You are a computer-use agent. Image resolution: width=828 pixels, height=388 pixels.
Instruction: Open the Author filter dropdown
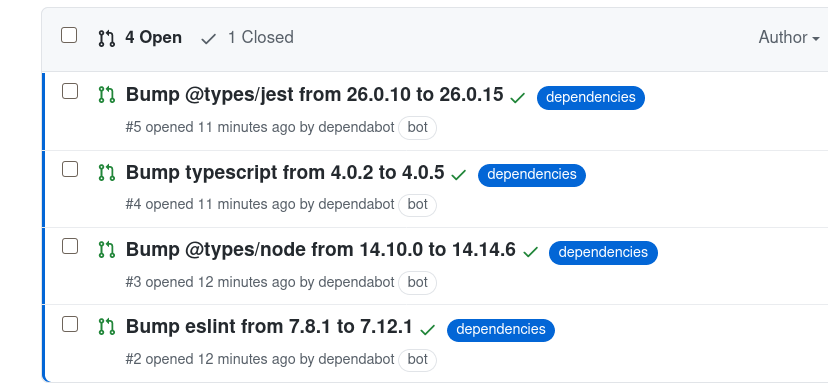(x=789, y=37)
